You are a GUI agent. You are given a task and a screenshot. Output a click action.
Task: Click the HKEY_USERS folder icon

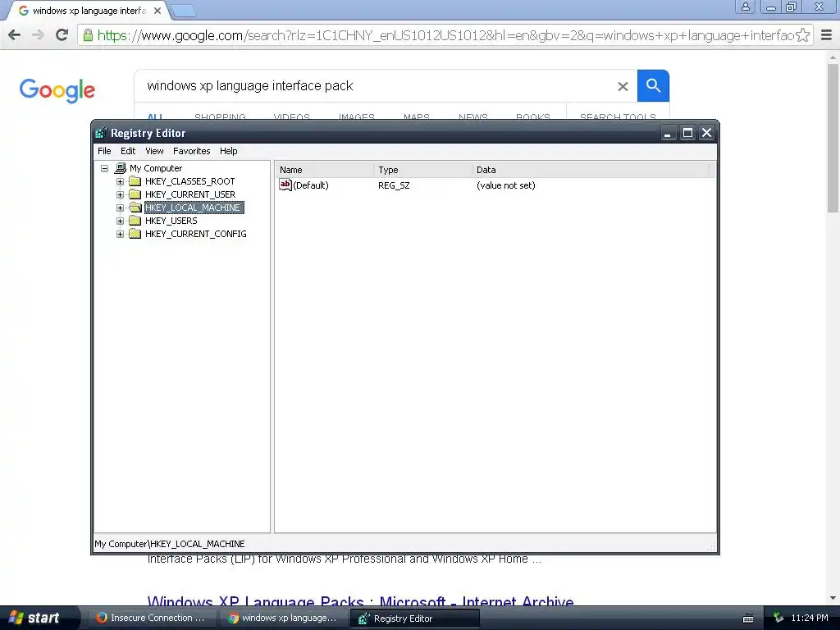(135, 221)
